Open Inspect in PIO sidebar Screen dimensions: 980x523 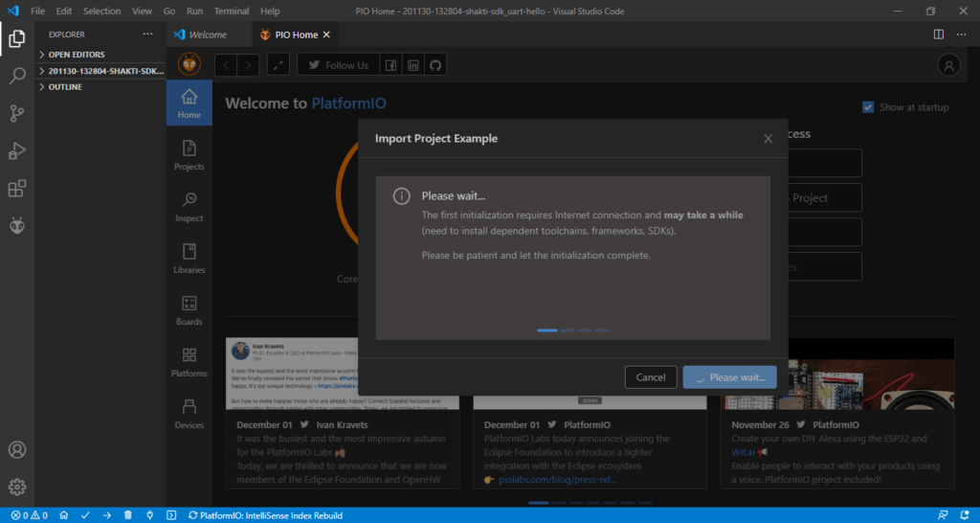point(189,207)
